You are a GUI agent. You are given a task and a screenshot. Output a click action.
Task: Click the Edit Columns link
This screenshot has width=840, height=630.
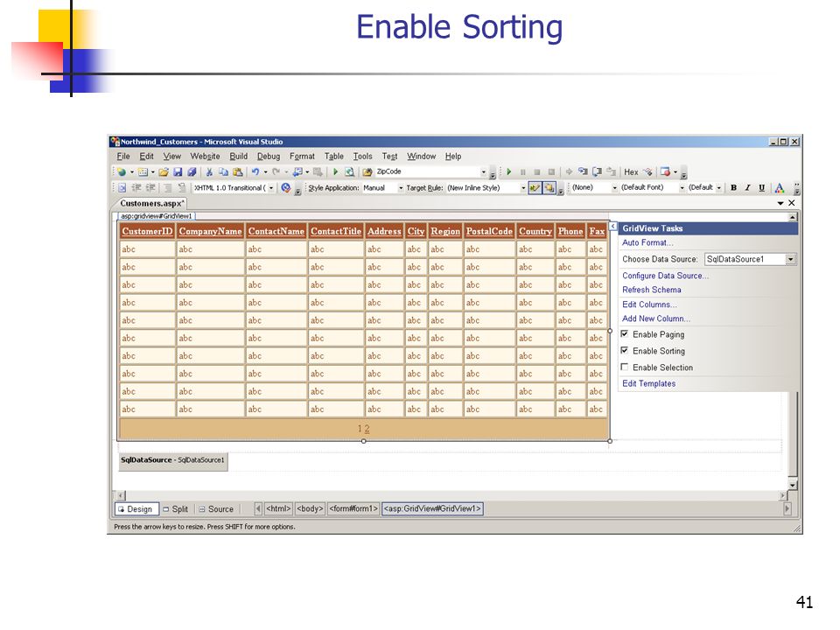[649, 304]
